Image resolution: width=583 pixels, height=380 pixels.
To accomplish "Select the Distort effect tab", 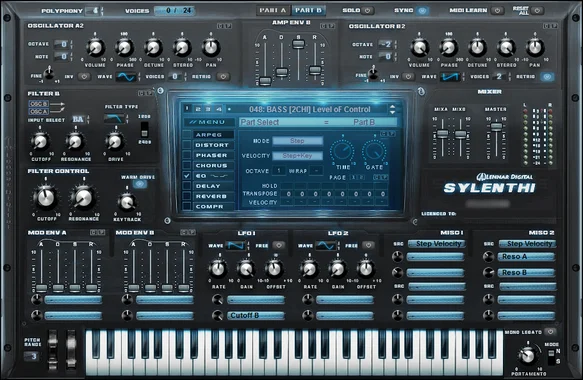I will (213, 145).
